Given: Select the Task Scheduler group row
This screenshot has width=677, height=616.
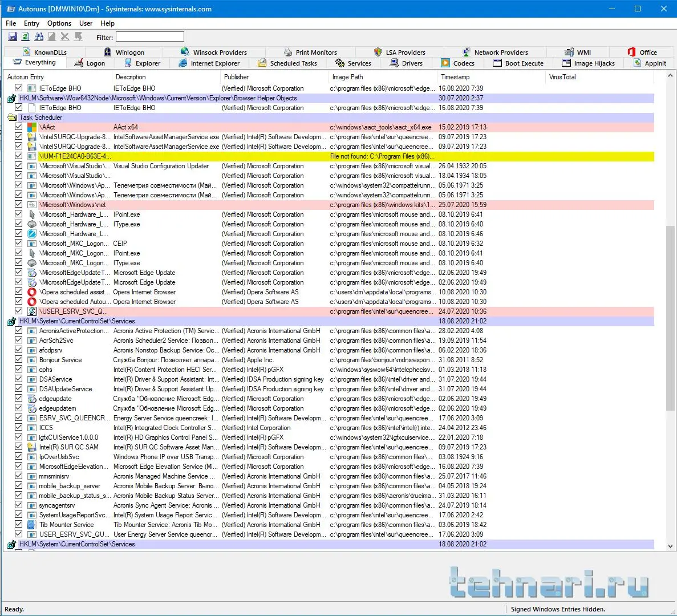Looking at the screenshot, I should [40, 117].
